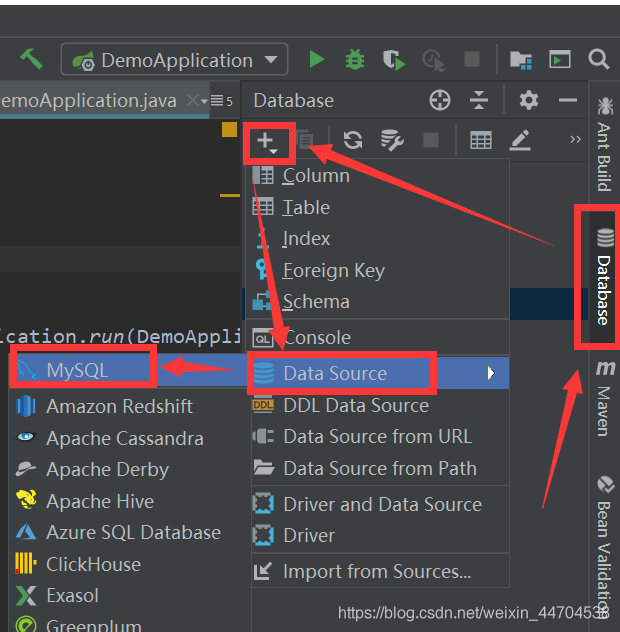620x632 pixels.
Task: Expand the Data Source submenu arrow
Action: click(x=491, y=373)
